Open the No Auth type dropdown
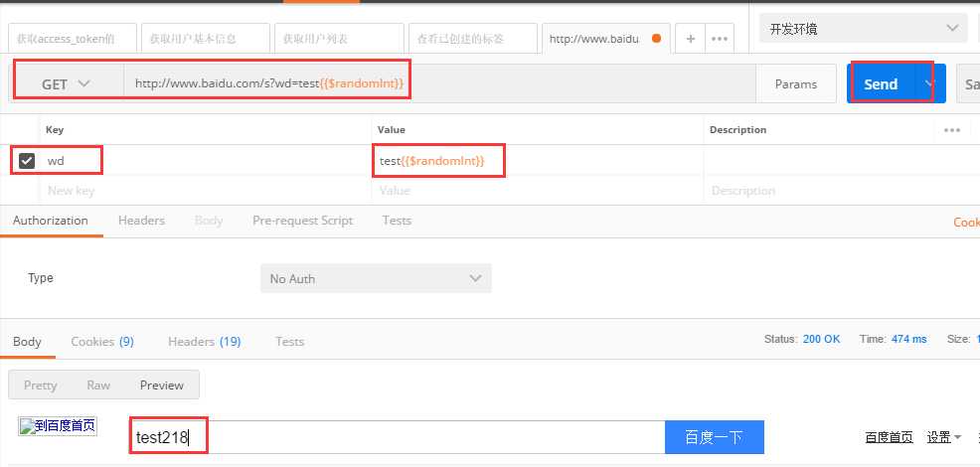This screenshot has height=467, width=980. coord(376,278)
